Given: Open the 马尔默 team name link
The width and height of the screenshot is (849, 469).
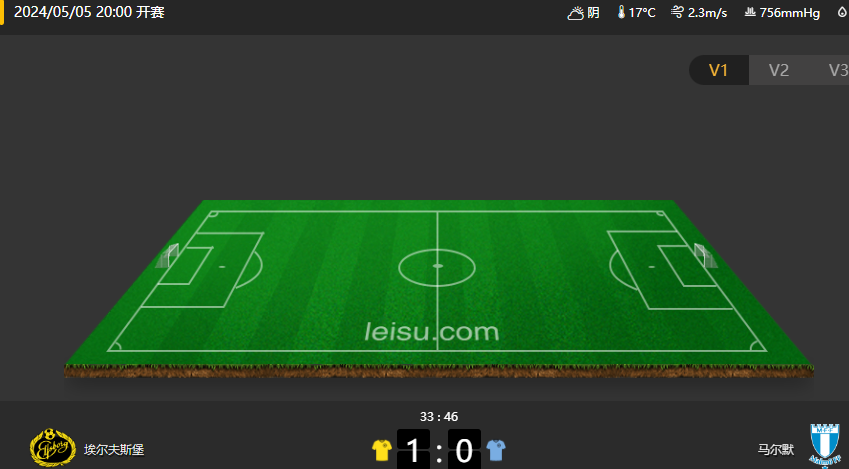Looking at the screenshot, I should pos(775,450).
